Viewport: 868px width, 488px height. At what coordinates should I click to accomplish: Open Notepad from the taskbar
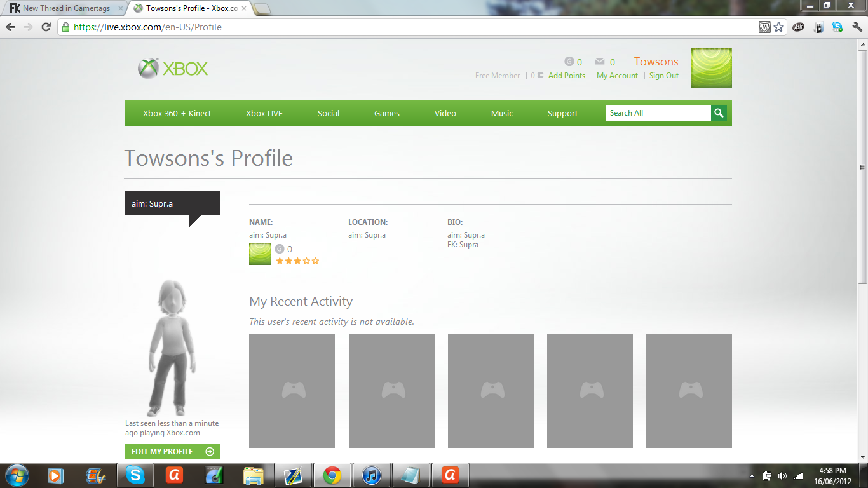tap(411, 475)
